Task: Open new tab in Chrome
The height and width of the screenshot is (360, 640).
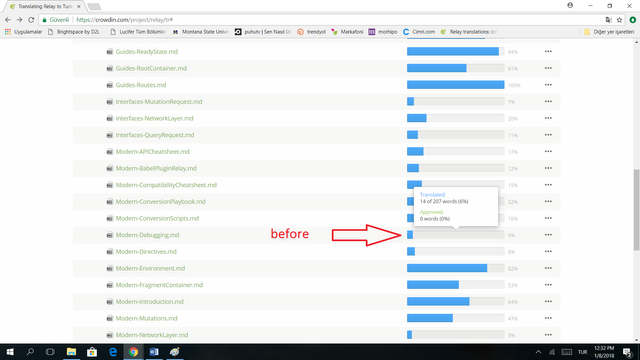Action: pos(94,7)
